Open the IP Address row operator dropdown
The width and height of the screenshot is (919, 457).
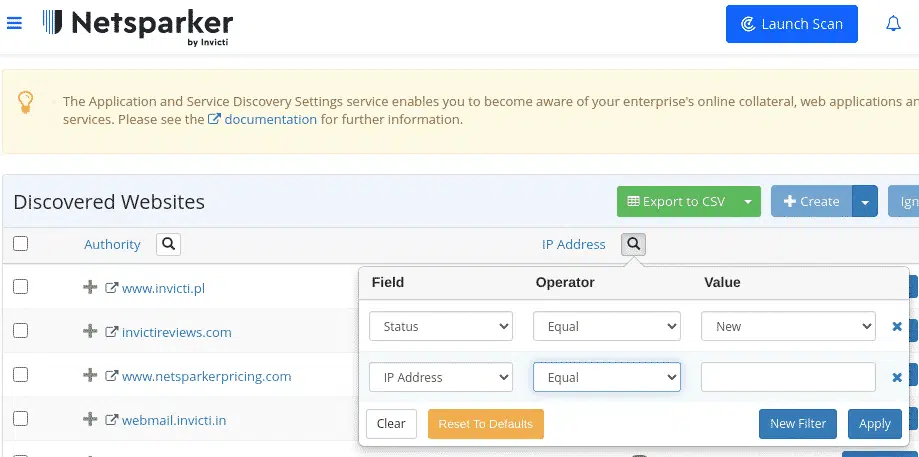607,377
